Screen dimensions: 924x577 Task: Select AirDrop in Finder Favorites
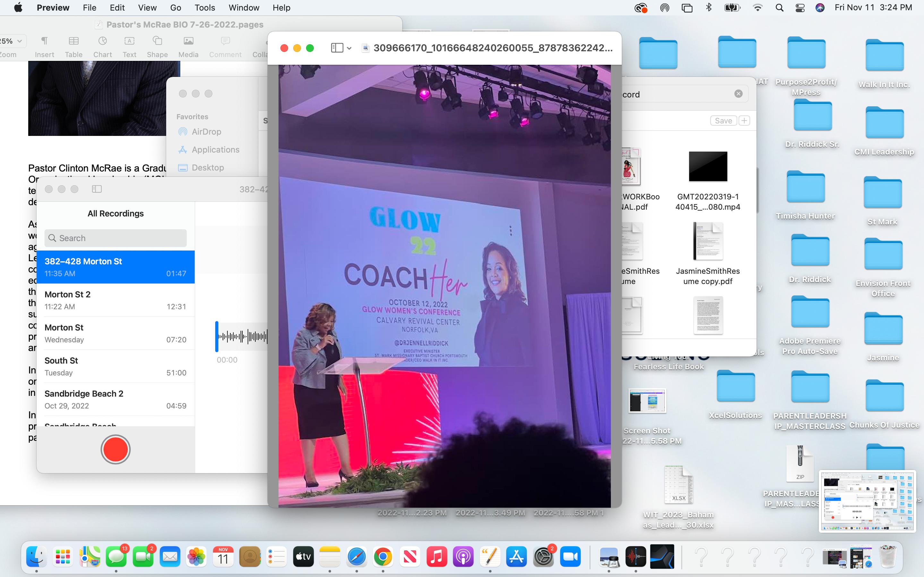coord(206,132)
